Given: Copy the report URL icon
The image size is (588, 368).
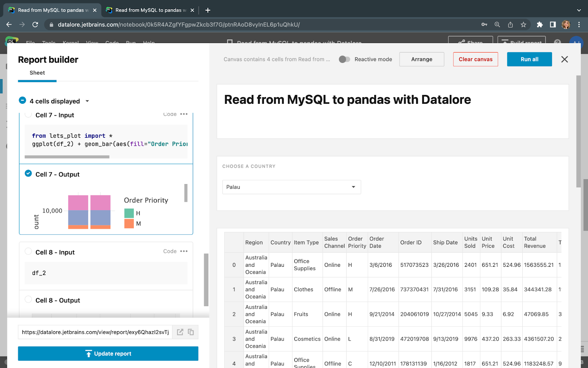Looking at the screenshot, I should tap(191, 332).
